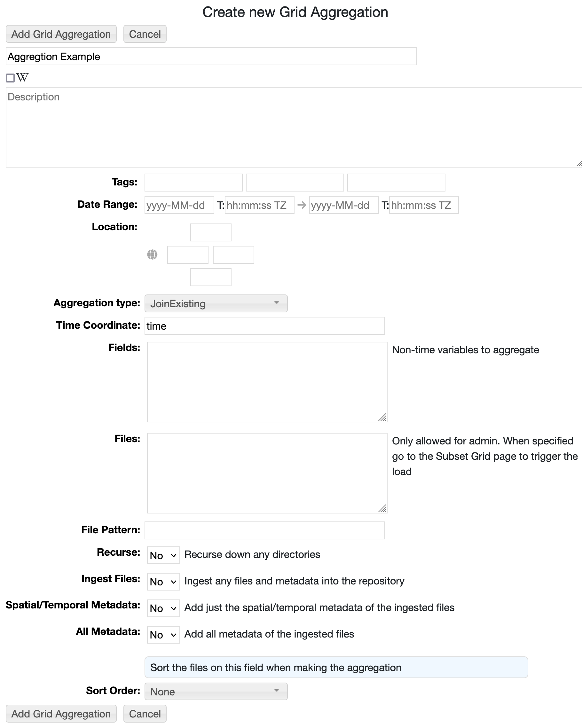Click the bottom Add Grid Aggregation button

tap(61, 714)
